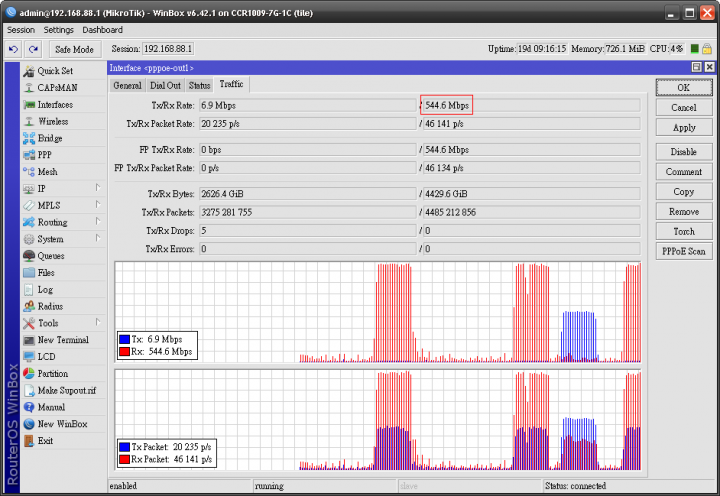Screen dimensions: 720x496
Task: Close the pppoe-out1 interface dialog
Action: 709,67
